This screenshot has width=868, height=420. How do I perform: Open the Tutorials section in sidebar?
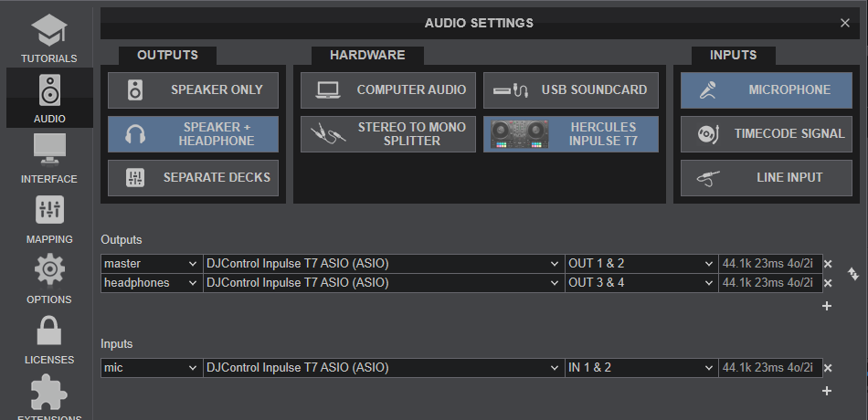click(x=48, y=37)
